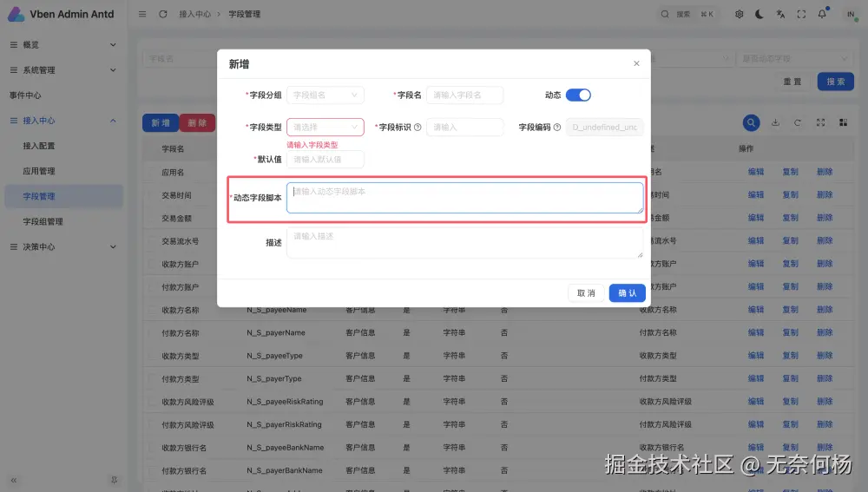This screenshot has width=868, height=492.
Task: Open the 字段分组 dropdown
Action: coord(325,95)
